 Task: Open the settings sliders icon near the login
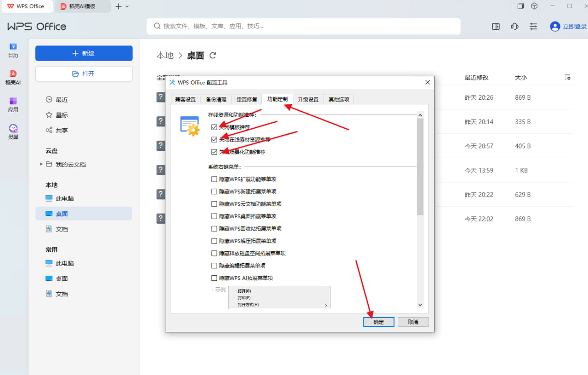tap(533, 27)
